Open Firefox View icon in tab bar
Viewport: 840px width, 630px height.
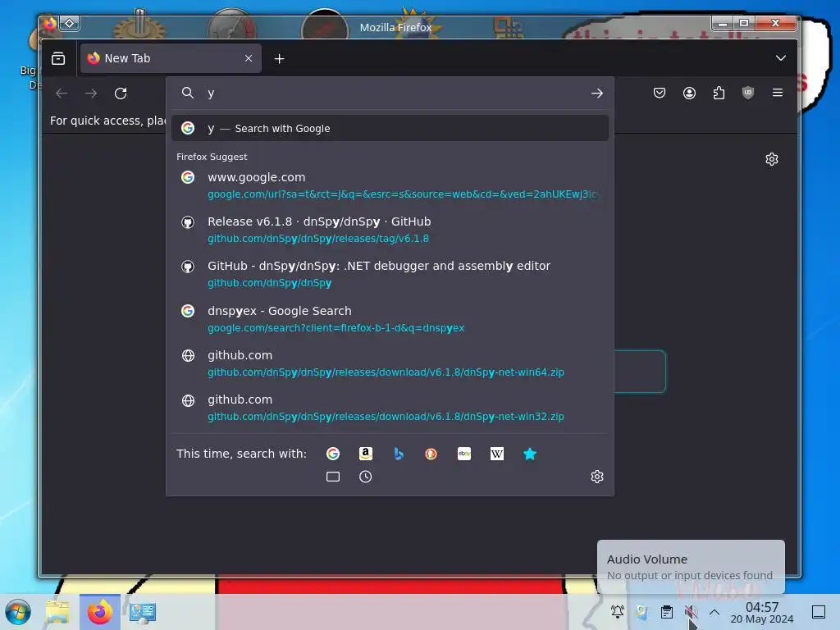58,58
